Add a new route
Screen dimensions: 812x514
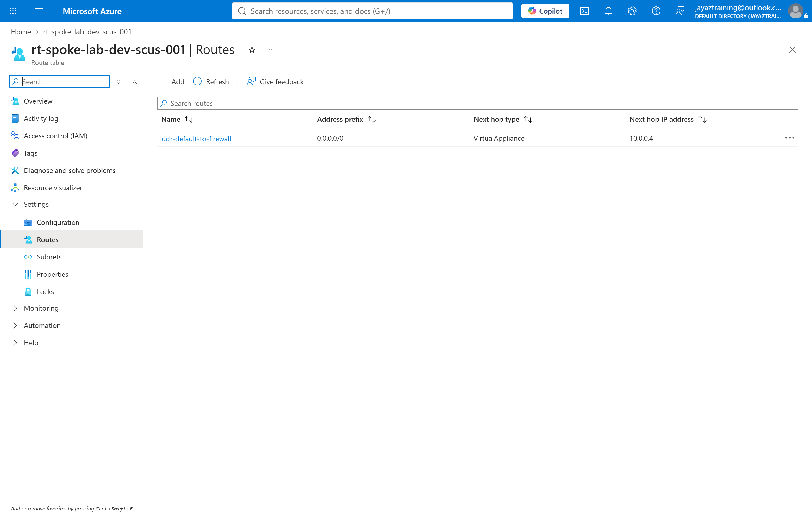click(171, 82)
